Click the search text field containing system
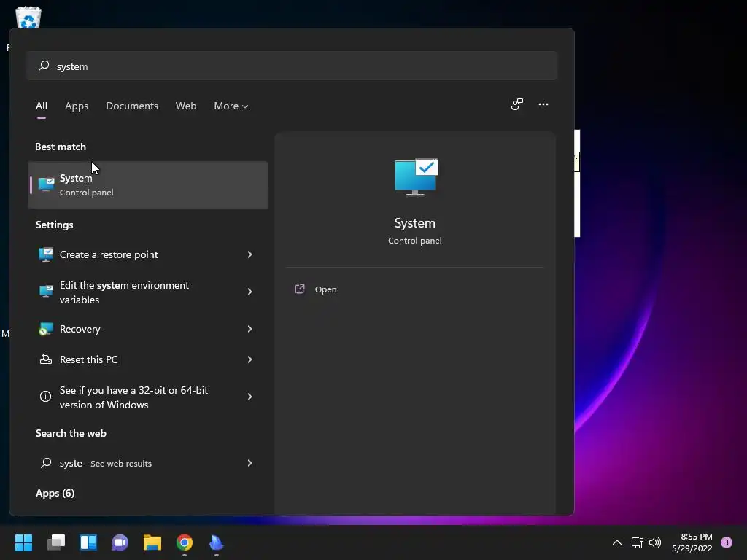The height and width of the screenshot is (560, 747). (x=292, y=66)
